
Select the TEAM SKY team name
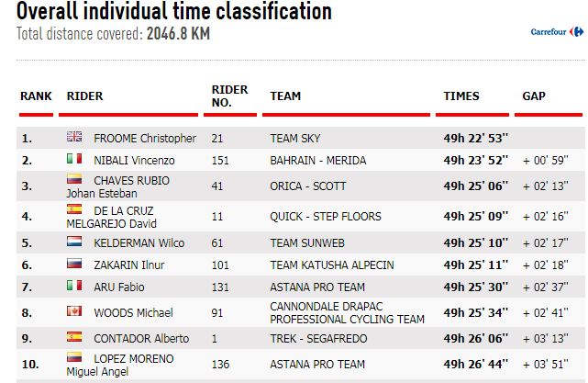click(295, 138)
